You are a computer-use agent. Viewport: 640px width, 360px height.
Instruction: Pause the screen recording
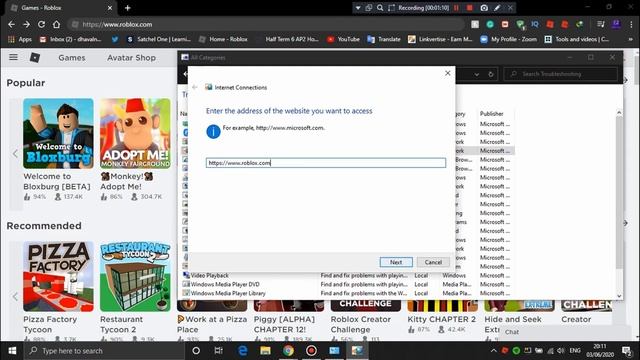click(456, 8)
